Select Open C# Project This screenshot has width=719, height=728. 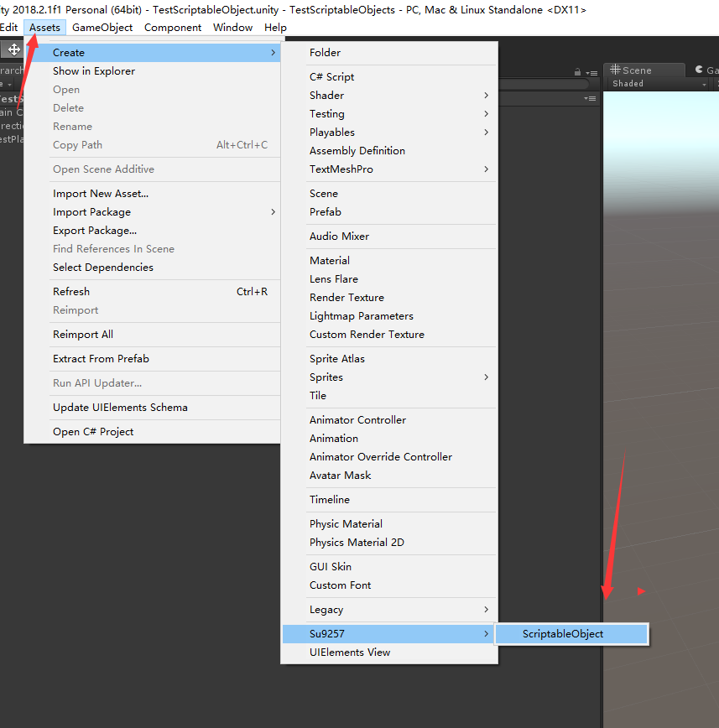pyautogui.click(x=93, y=432)
